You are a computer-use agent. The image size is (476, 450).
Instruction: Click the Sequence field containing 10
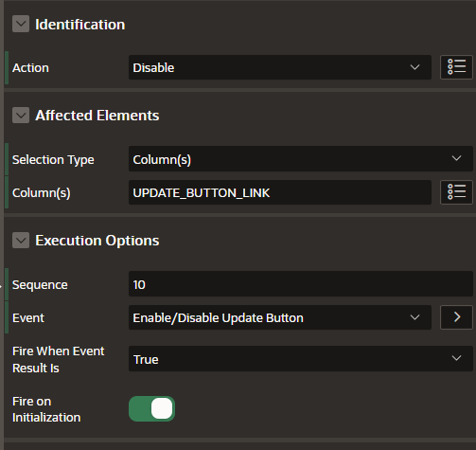pos(301,283)
